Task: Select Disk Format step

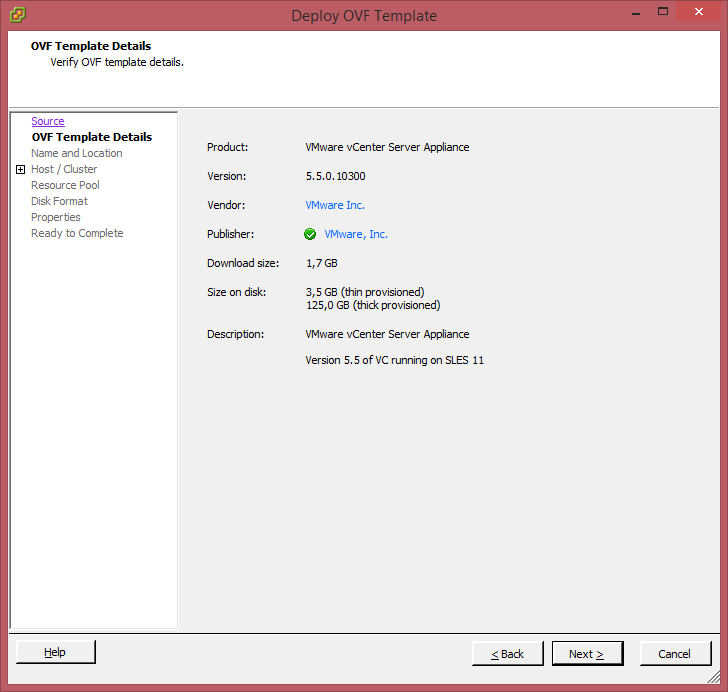Action: point(59,201)
